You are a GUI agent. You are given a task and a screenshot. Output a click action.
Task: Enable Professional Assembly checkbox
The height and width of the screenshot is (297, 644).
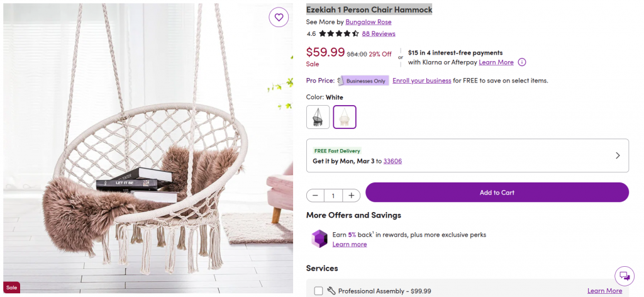click(318, 291)
